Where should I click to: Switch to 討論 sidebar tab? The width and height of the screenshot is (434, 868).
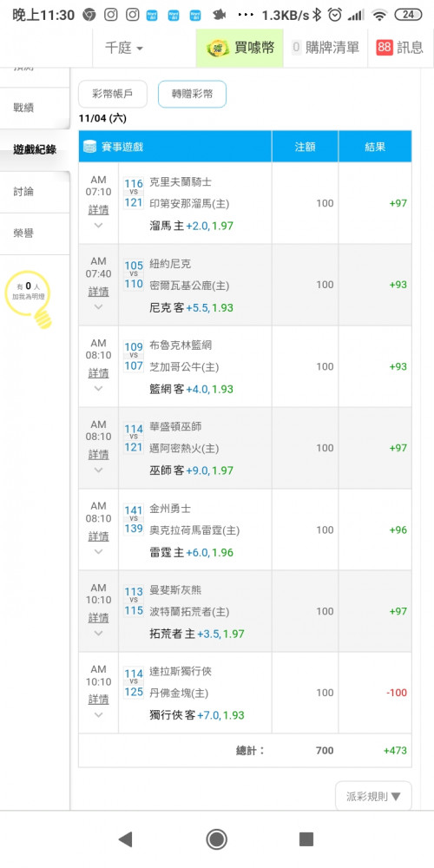pos(23,192)
